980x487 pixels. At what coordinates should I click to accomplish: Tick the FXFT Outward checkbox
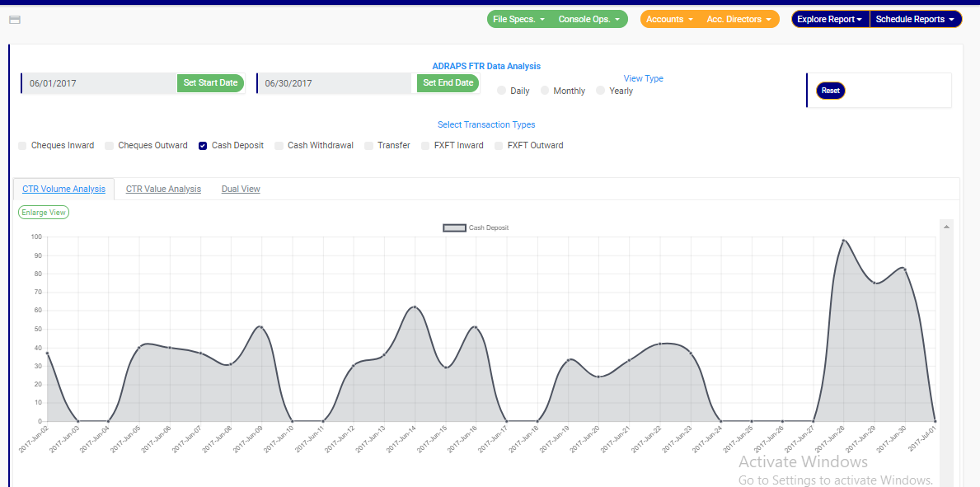click(x=499, y=146)
